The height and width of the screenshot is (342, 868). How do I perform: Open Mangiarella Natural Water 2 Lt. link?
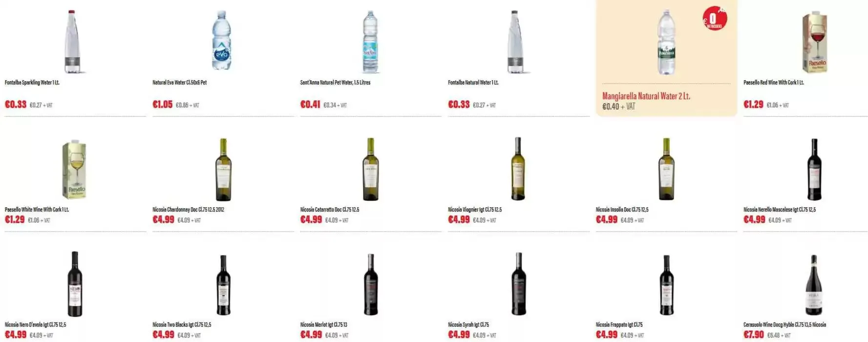click(x=646, y=96)
